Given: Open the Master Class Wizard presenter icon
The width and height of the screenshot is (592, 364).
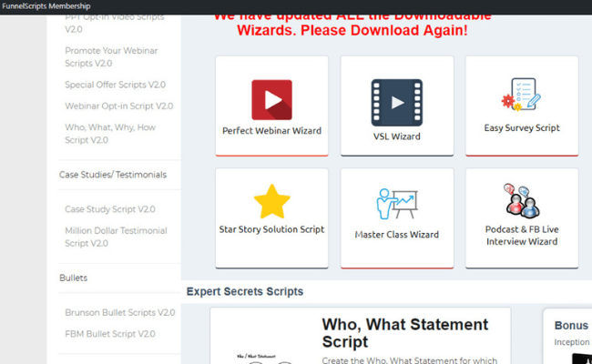Looking at the screenshot, I should pyautogui.click(x=397, y=204).
